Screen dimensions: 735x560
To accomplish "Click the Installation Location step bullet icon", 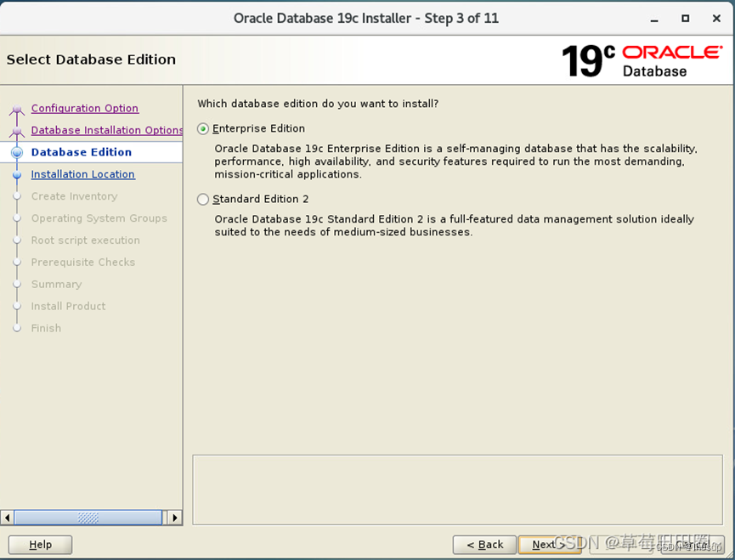I will tap(17, 175).
